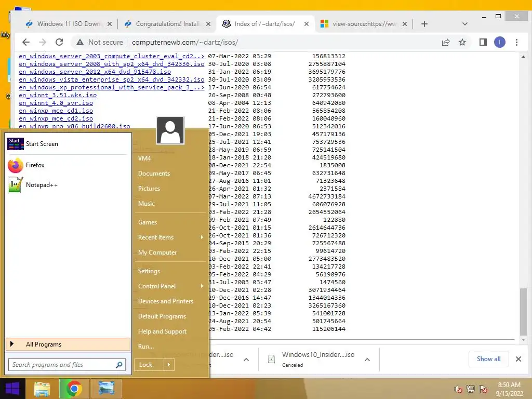Click the network tray icon
Viewport: 532px width, 399px height.
click(471, 389)
